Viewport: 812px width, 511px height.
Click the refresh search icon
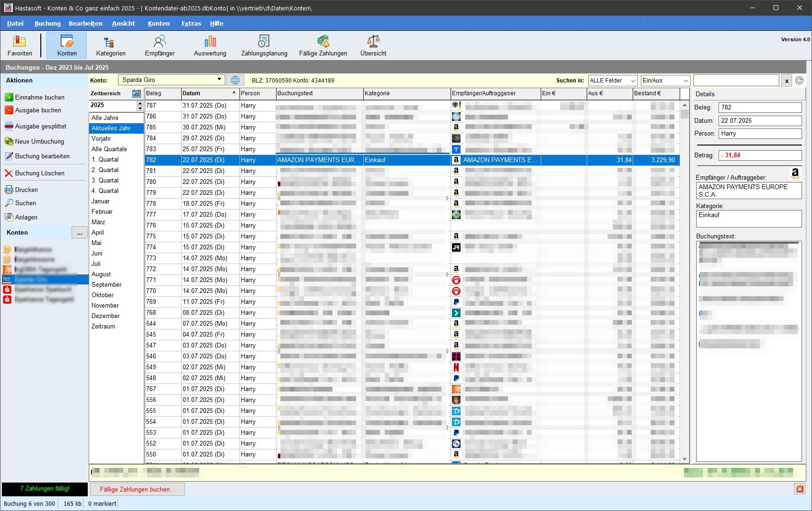[x=799, y=81]
